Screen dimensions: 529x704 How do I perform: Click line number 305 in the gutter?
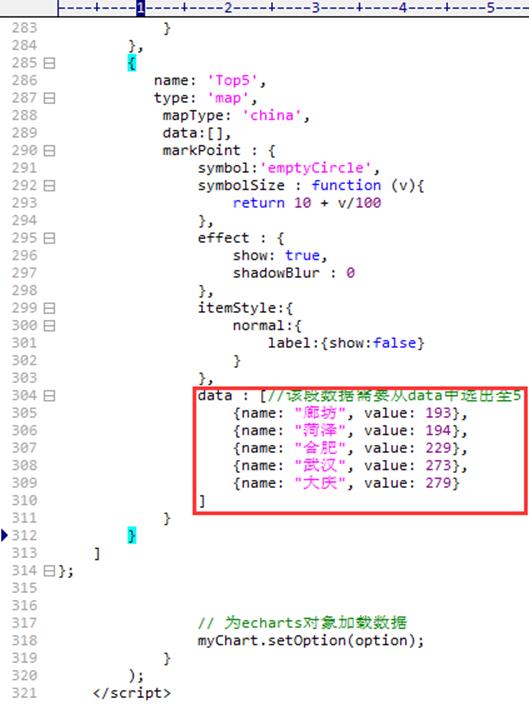(24, 413)
